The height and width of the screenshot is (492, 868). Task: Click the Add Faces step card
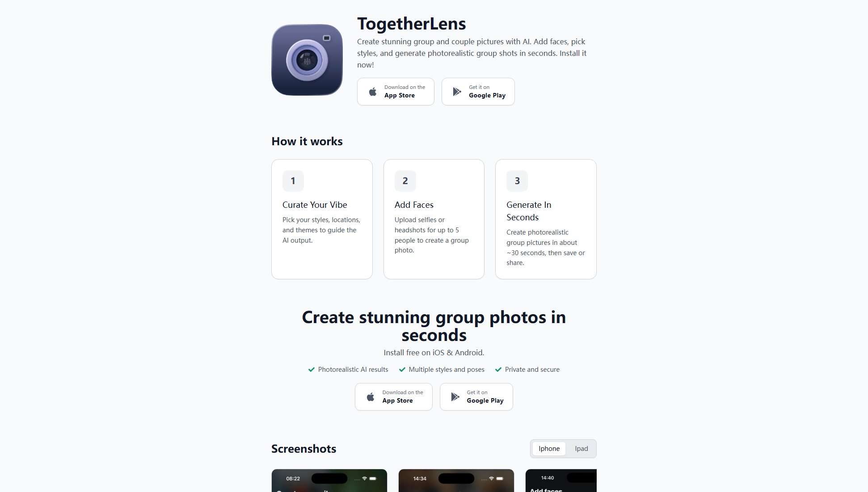[x=434, y=219]
